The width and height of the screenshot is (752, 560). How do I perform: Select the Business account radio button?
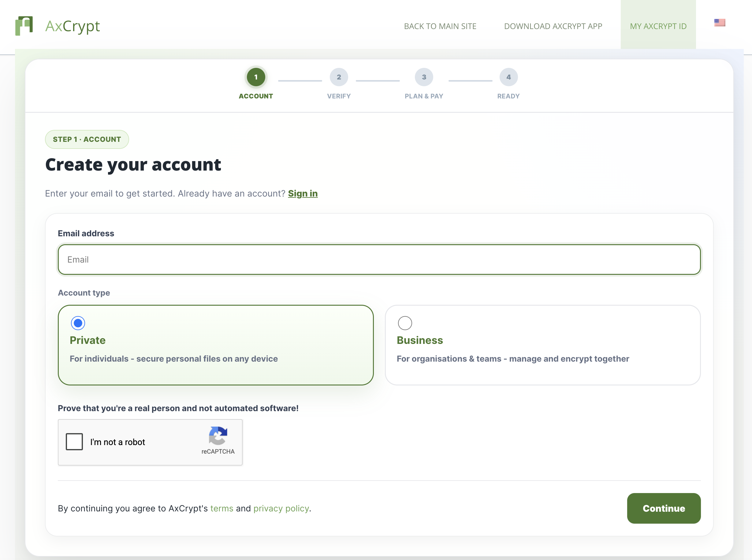point(405,323)
